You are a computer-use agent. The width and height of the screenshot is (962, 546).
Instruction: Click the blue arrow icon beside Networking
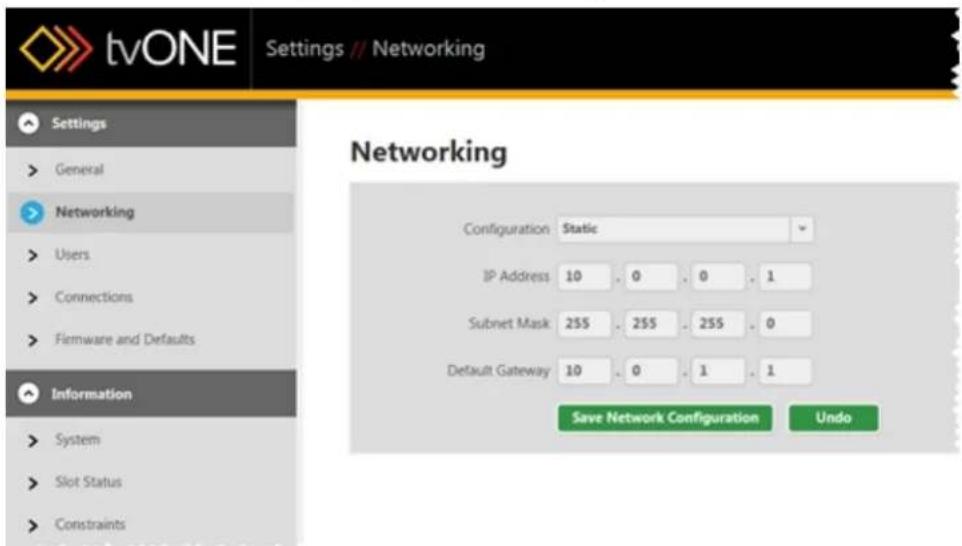pyautogui.click(x=32, y=212)
